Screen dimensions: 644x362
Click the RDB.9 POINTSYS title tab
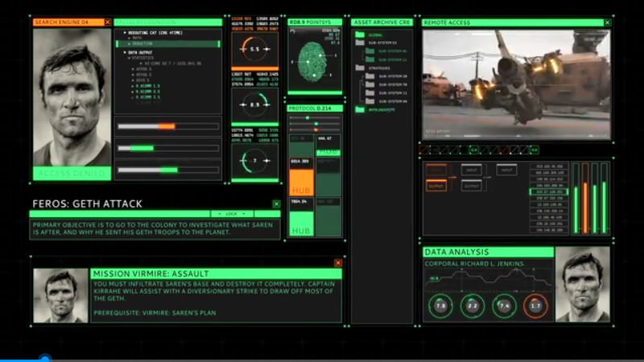coord(315,23)
